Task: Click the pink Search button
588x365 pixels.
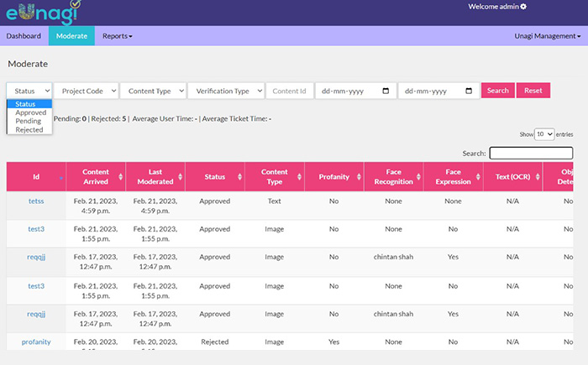Action: click(x=497, y=91)
